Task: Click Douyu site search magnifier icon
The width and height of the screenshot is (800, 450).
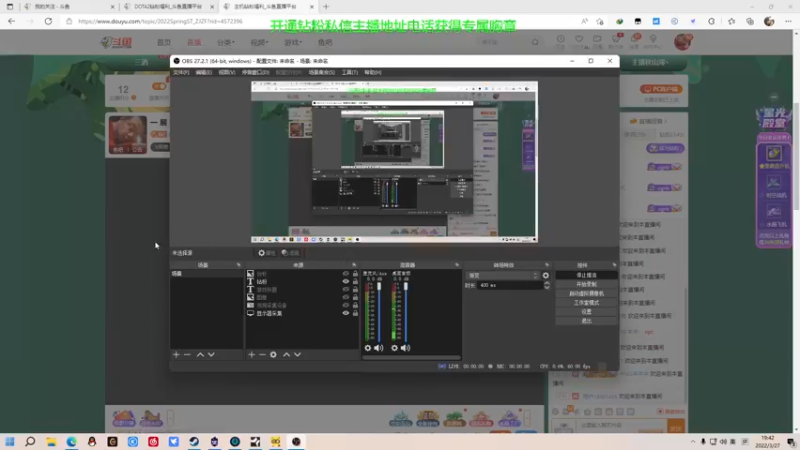Action: (x=535, y=42)
